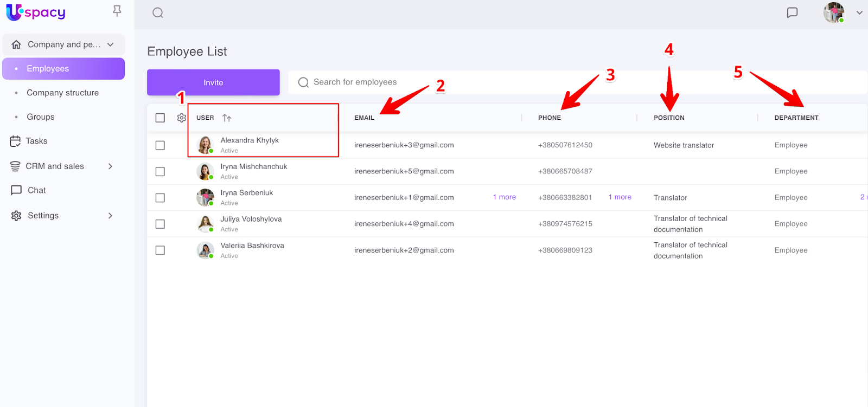Open table column settings gear icon
868x407 pixels.
pos(182,118)
